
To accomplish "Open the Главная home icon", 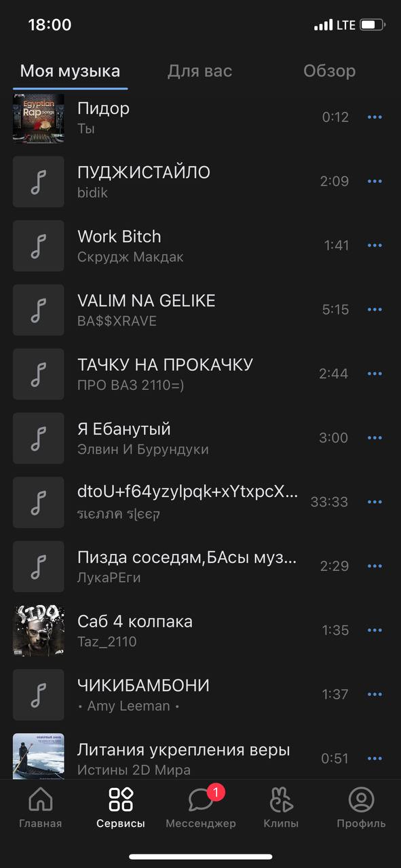I will 41,800.
